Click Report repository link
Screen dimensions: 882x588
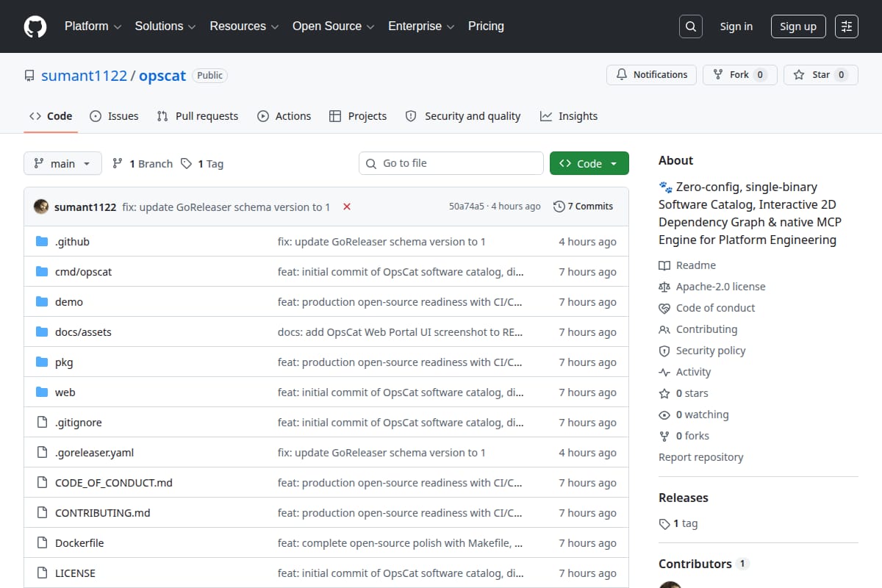point(700,457)
